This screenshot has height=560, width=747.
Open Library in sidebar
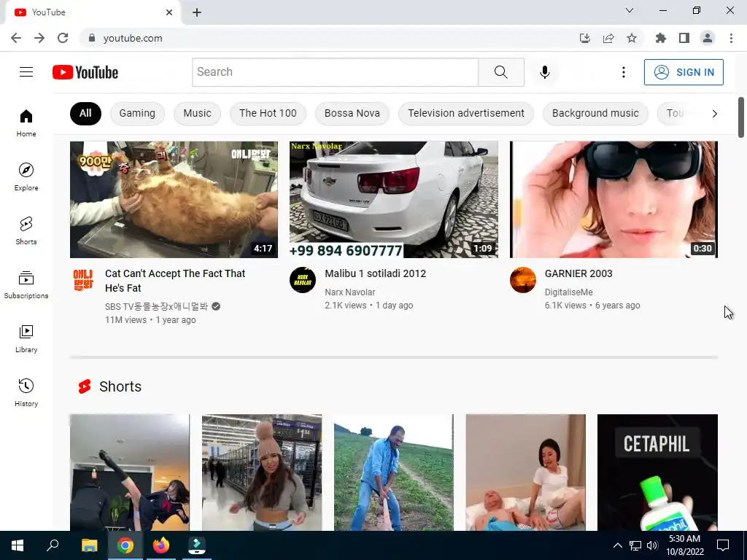point(26,338)
